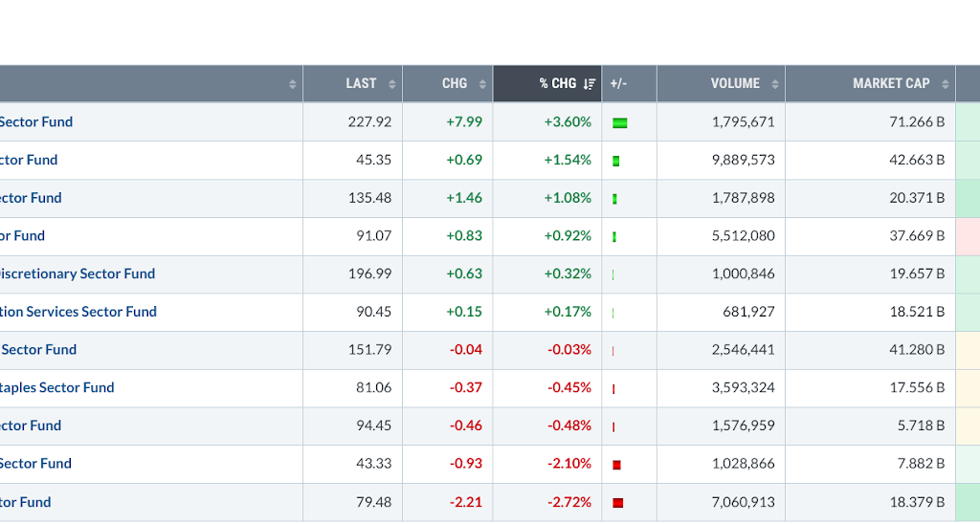This screenshot has height=524, width=980.
Task: Click the CHG column sort arrows
Action: click(482, 84)
